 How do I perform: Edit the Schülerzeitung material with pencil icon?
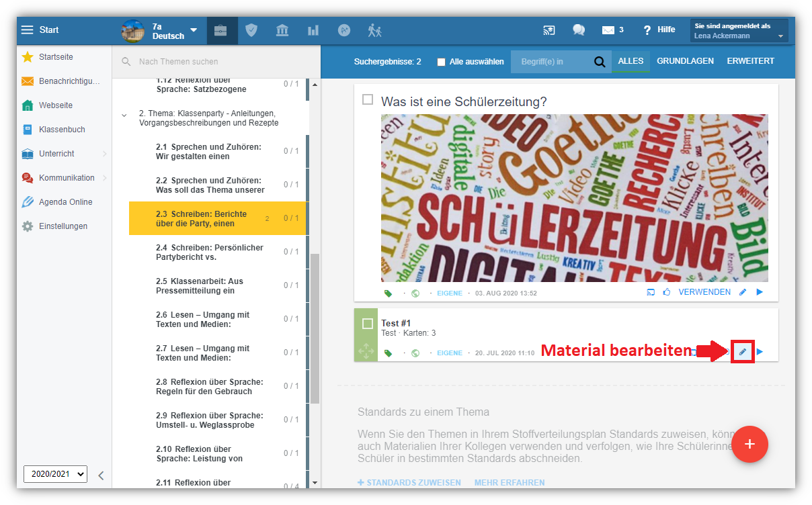(x=743, y=293)
